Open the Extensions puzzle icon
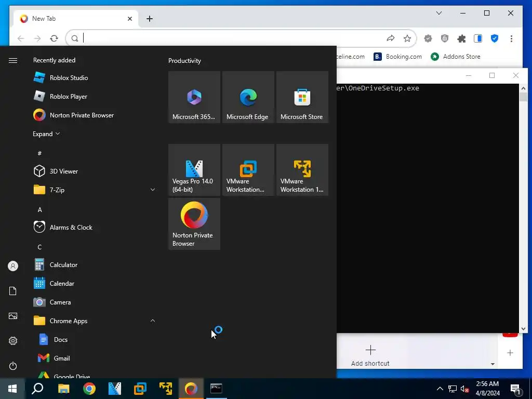The height and width of the screenshot is (399, 532). pos(461,38)
